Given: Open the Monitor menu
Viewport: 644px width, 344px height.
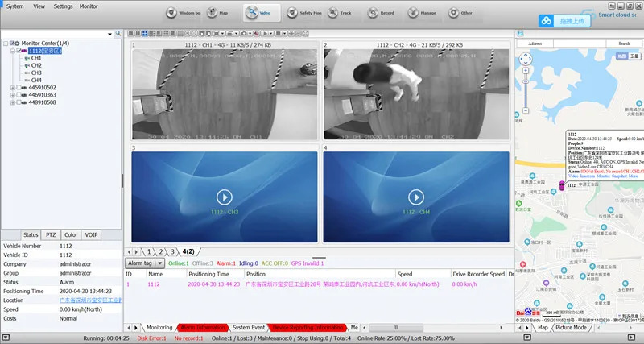Looking at the screenshot, I should [x=89, y=6].
